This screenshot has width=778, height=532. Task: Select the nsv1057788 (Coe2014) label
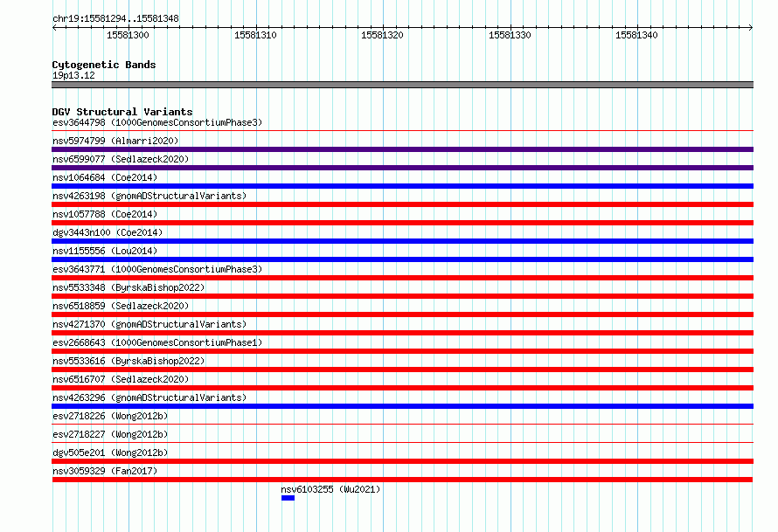(x=105, y=214)
